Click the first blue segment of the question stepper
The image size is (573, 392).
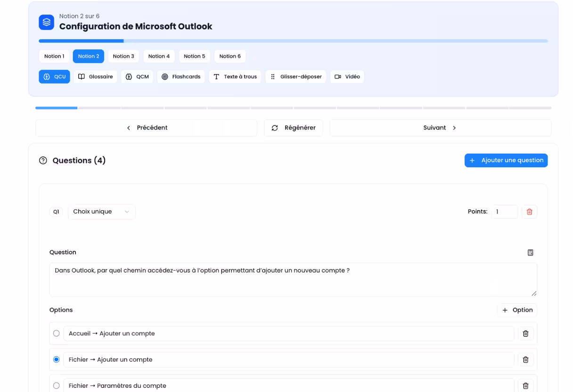57,108
